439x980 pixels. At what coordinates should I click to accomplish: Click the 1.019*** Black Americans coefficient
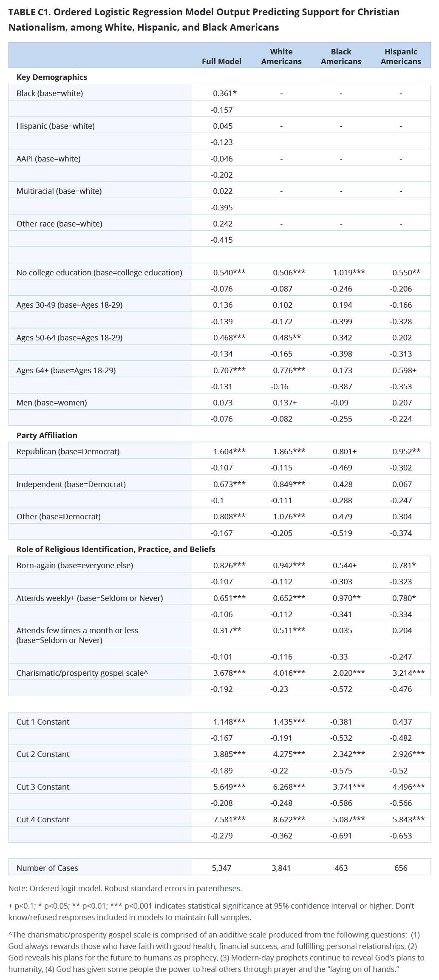click(348, 272)
